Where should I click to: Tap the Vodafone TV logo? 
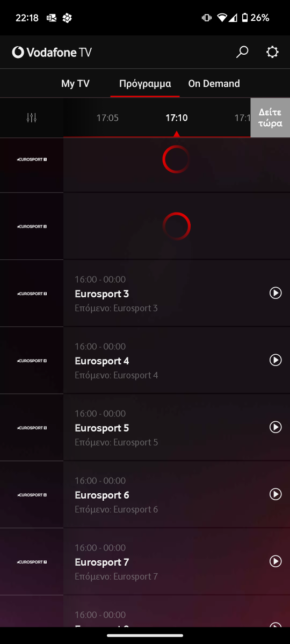52,52
